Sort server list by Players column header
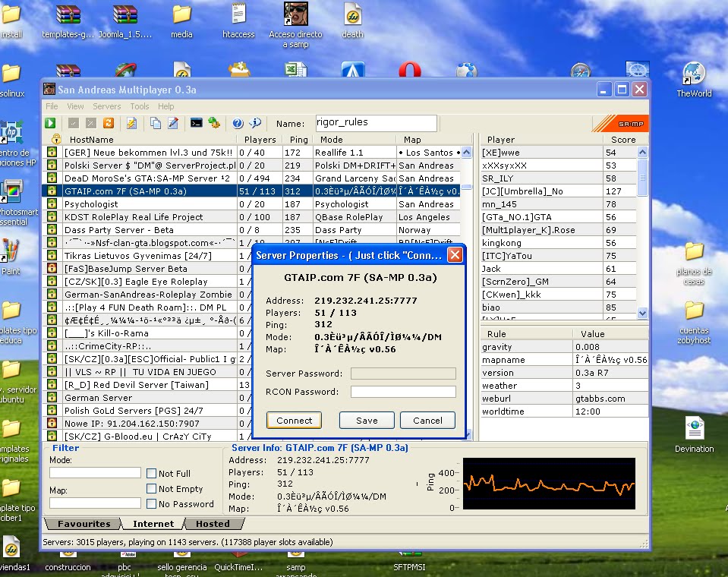Viewport: 728px width, 577px height. pyautogui.click(x=260, y=140)
